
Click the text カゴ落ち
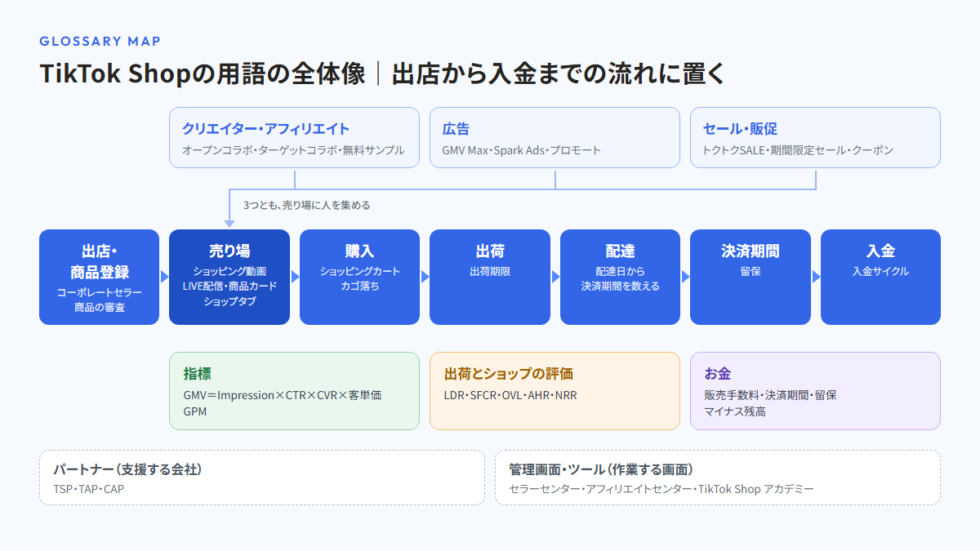coord(359,286)
